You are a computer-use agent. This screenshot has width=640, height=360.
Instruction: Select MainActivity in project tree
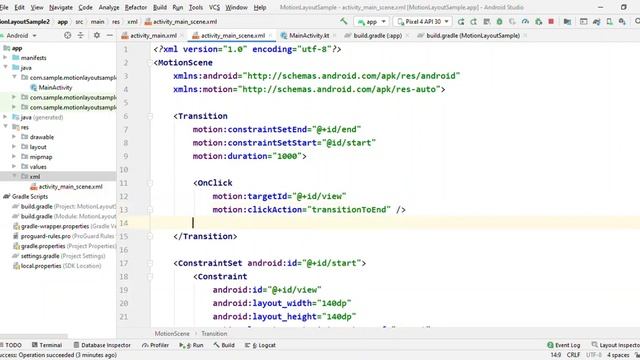tap(55, 87)
